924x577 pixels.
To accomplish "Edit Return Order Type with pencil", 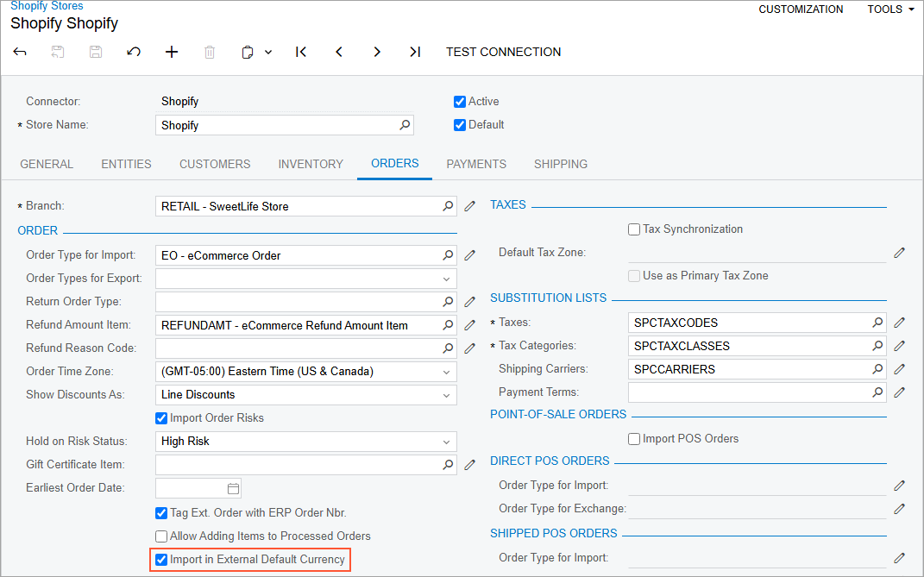I will 469,301.
